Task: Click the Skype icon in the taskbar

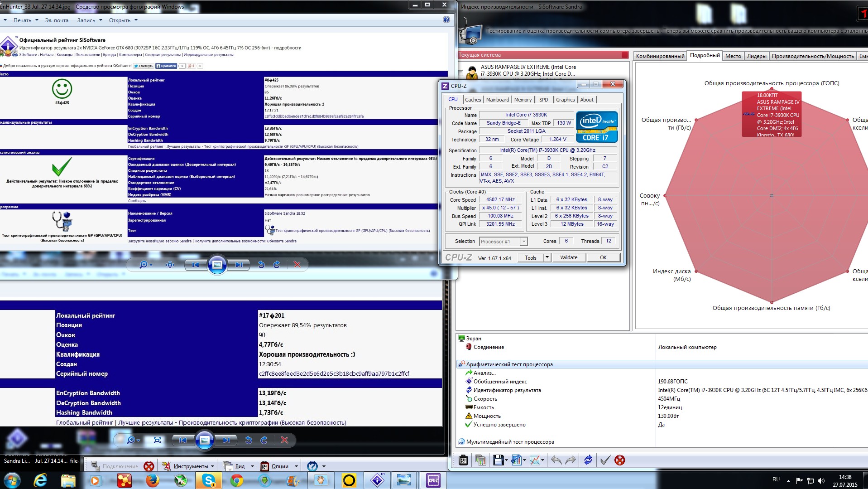Action: pyautogui.click(x=208, y=480)
